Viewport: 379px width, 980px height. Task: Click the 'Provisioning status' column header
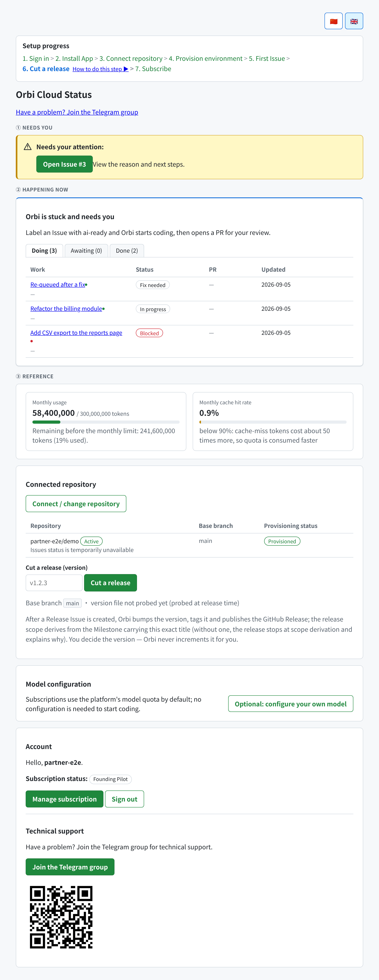291,526
